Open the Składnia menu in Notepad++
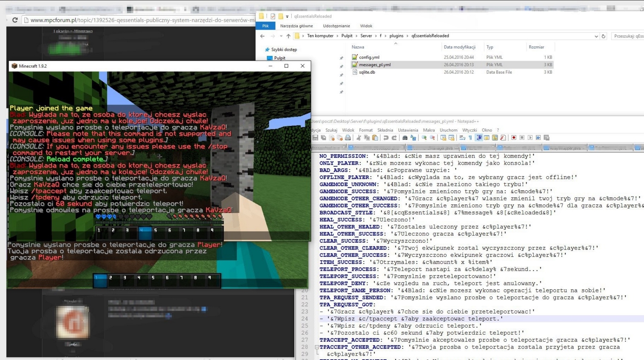Image resolution: width=644 pixels, height=360 pixels. pyautogui.click(x=385, y=130)
